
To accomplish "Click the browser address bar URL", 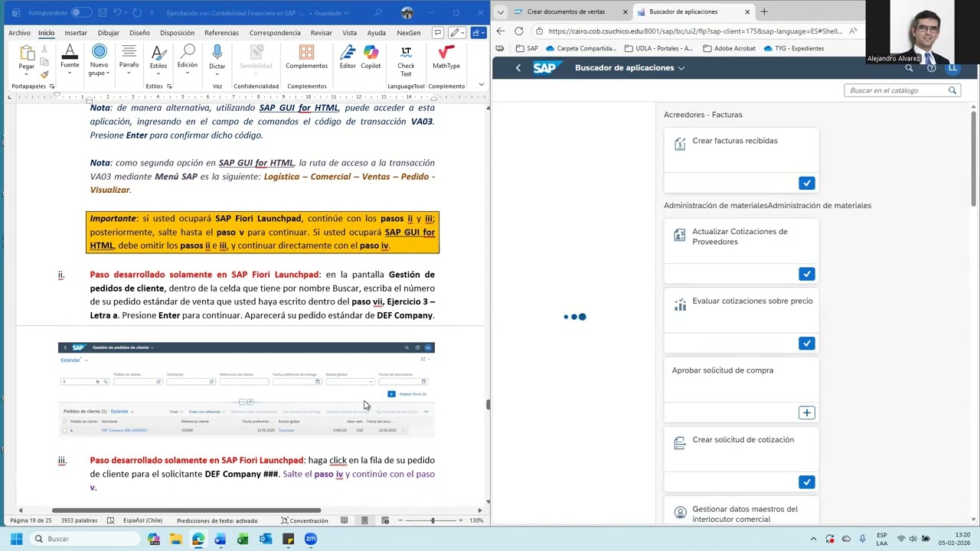I will tap(695, 31).
